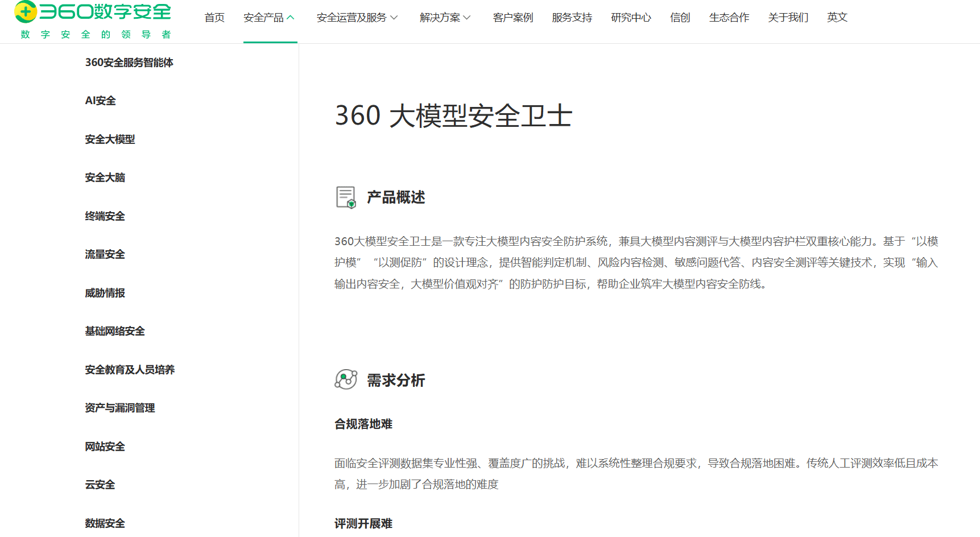Go to 首页 in the top navigation
The height and width of the screenshot is (537, 980).
pos(214,18)
